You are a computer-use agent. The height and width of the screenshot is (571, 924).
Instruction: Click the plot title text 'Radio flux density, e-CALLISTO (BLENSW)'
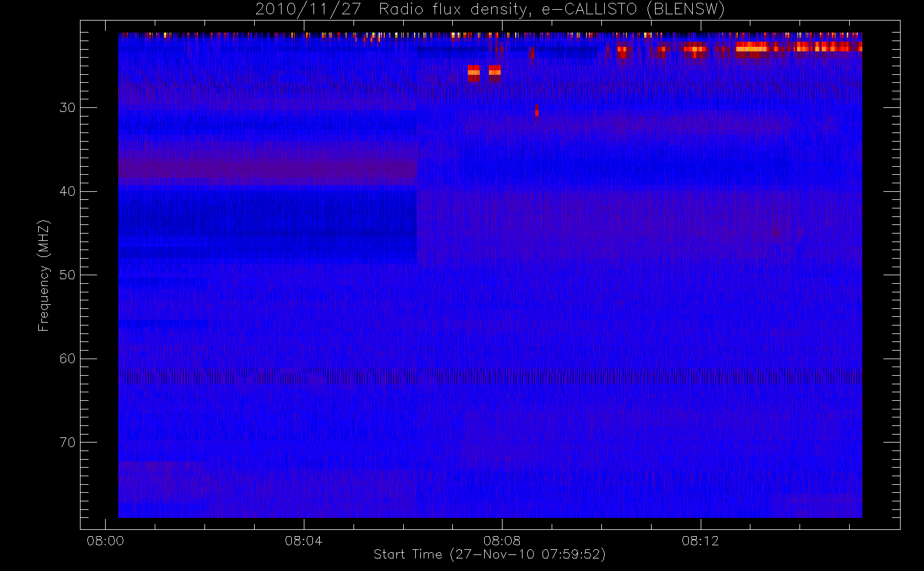click(552, 10)
